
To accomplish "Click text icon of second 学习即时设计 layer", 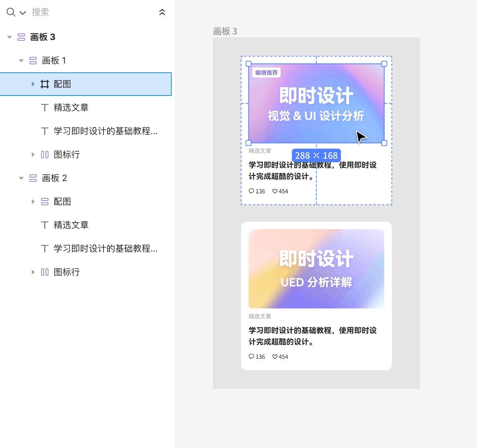I will (45, 249).
